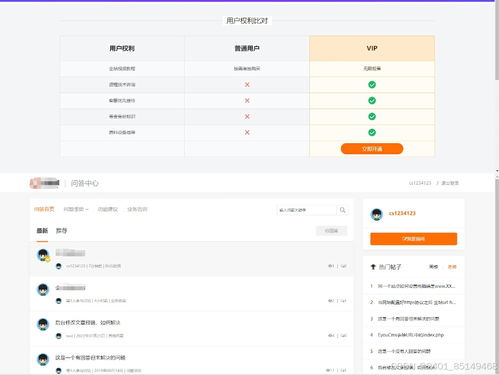
Task: Click the blurred site logo beside 问答中心
Action: tap(45, 183)
